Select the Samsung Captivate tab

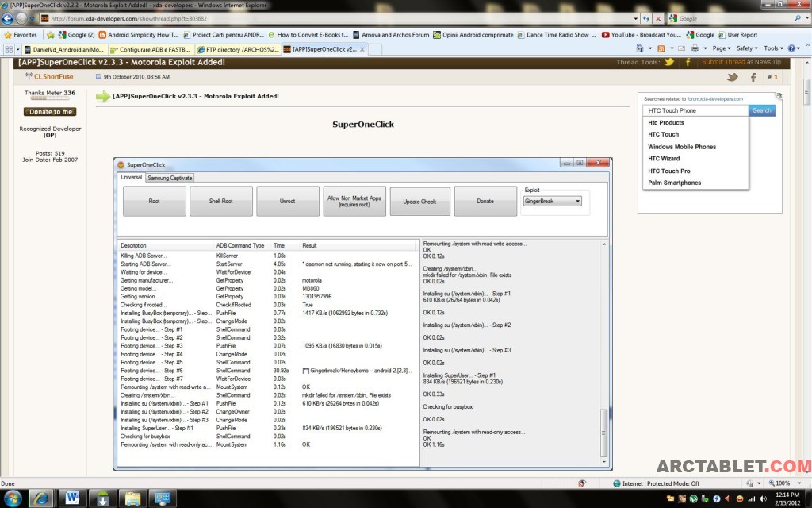[x=170, y=178]
